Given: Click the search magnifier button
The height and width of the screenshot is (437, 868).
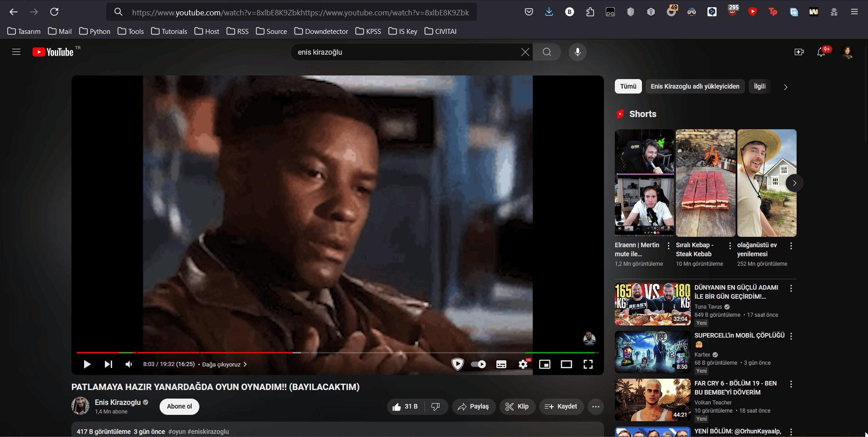Looking at the screenshot, I should click(547, 52).
